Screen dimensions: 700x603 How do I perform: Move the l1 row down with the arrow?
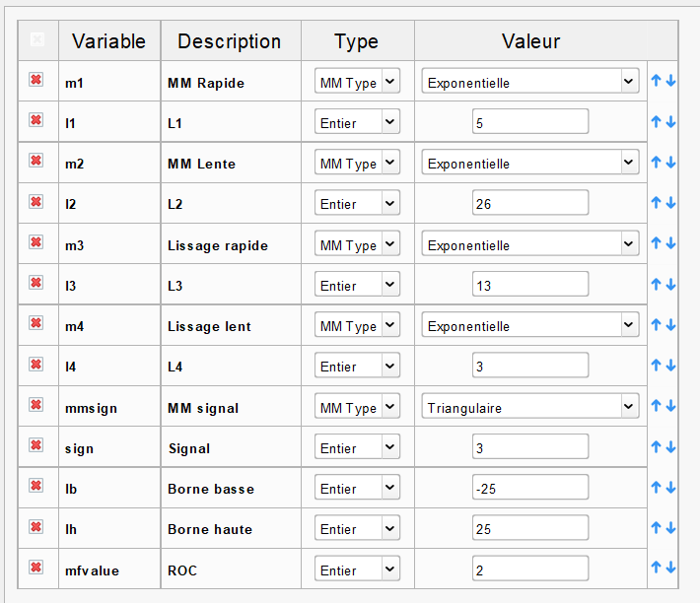670,122
